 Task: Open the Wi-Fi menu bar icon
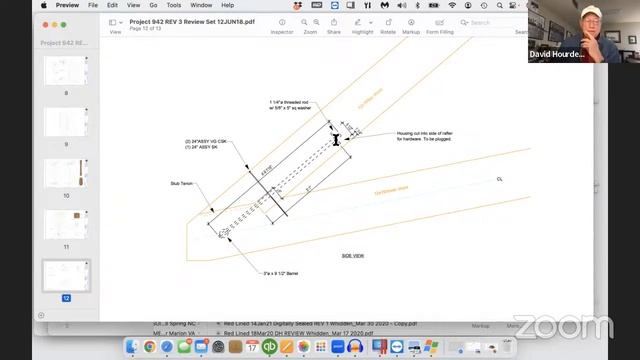pyautogui.click(x=452, y=5)
